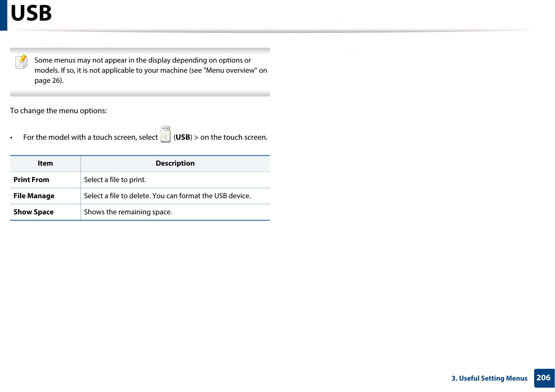The image size is (555, 392).
Task: Click the page number 206 box
Action: (x=544, y=378)
